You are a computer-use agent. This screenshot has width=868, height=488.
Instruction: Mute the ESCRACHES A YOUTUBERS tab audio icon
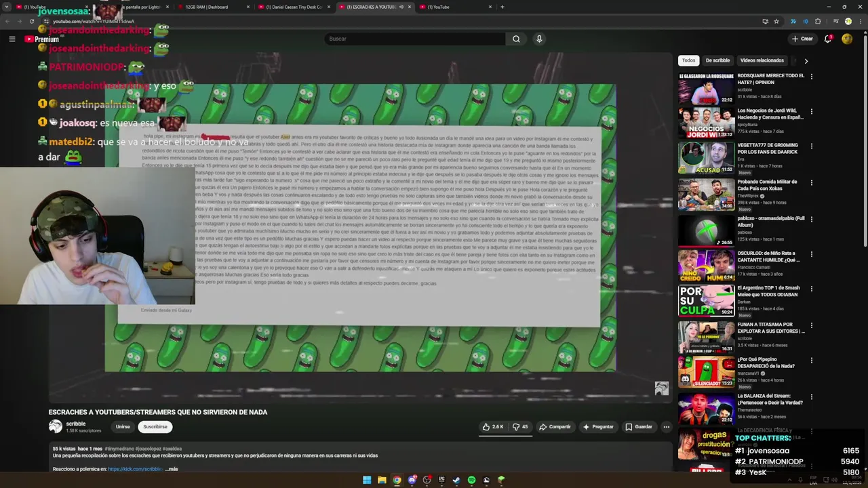point(401,7)
